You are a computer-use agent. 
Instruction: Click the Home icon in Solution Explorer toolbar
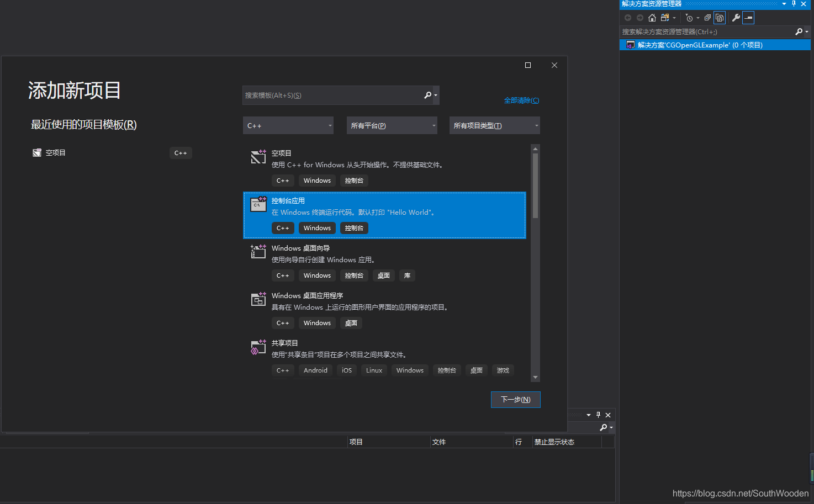[x=652, y=17]
